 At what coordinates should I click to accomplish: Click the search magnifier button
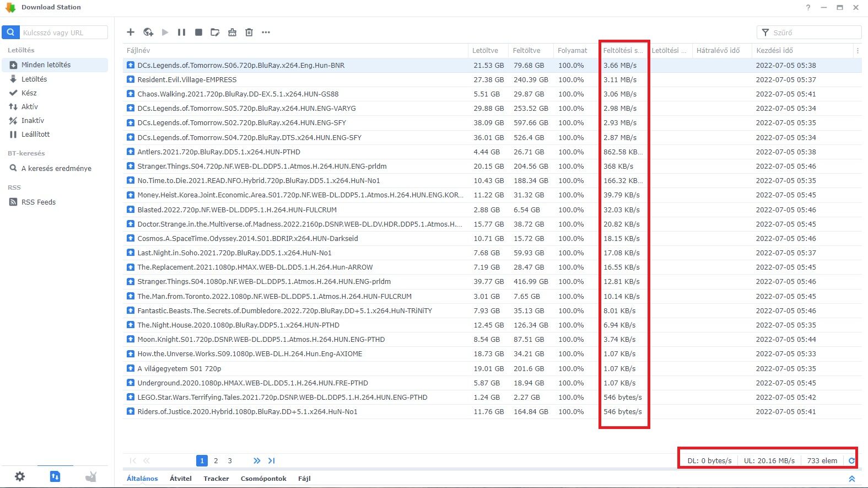tap(10, 33)
